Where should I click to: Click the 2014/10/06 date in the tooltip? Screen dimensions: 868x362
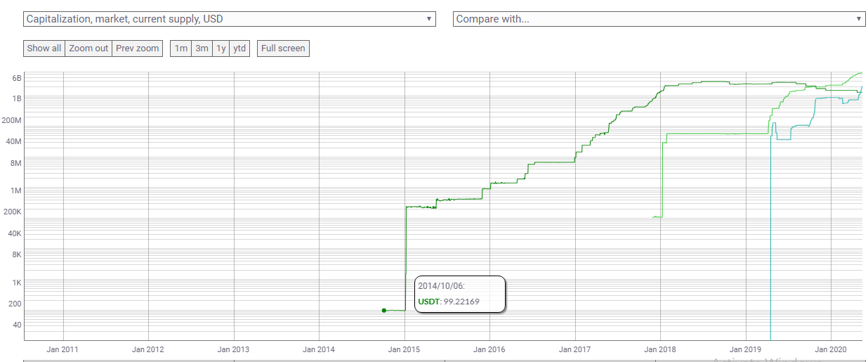pos(441,286)
